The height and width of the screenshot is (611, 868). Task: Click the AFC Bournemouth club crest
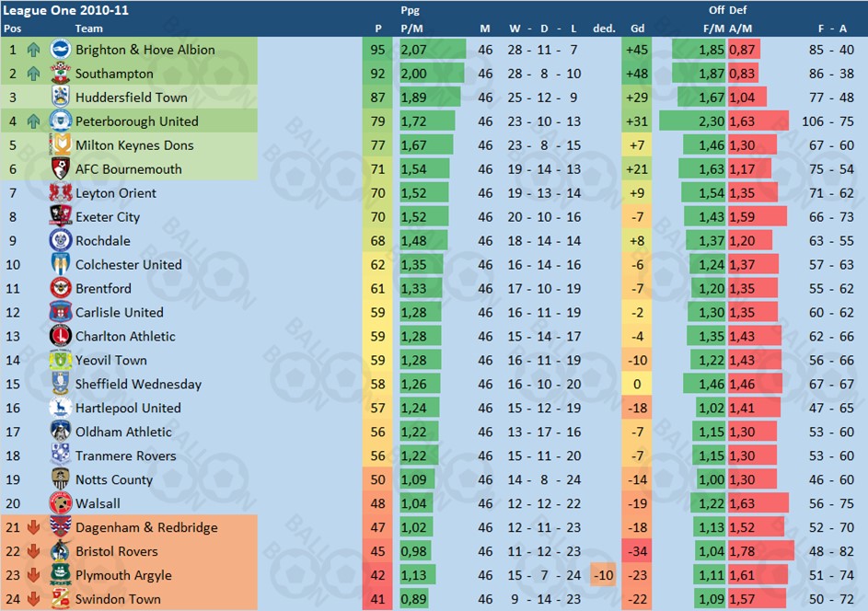pos(61,169)
